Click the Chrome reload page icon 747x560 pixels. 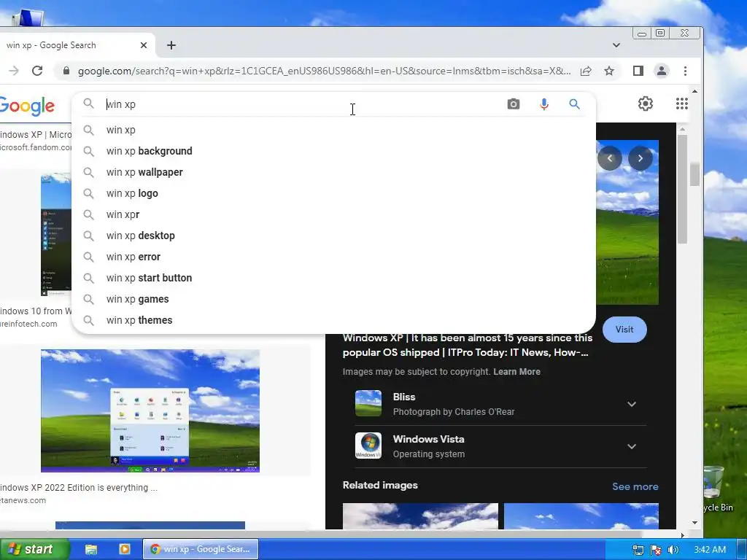(x=37, y=71)
